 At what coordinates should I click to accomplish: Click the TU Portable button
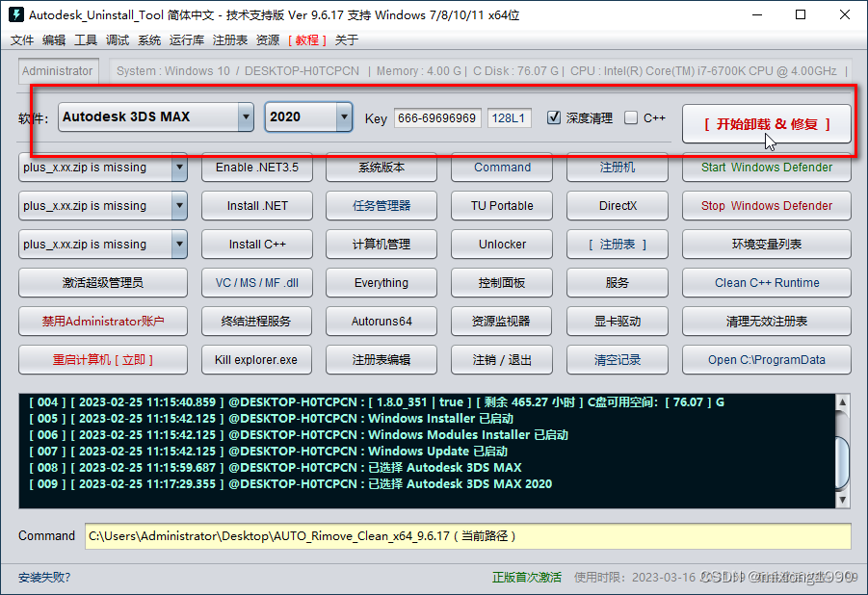502,206
